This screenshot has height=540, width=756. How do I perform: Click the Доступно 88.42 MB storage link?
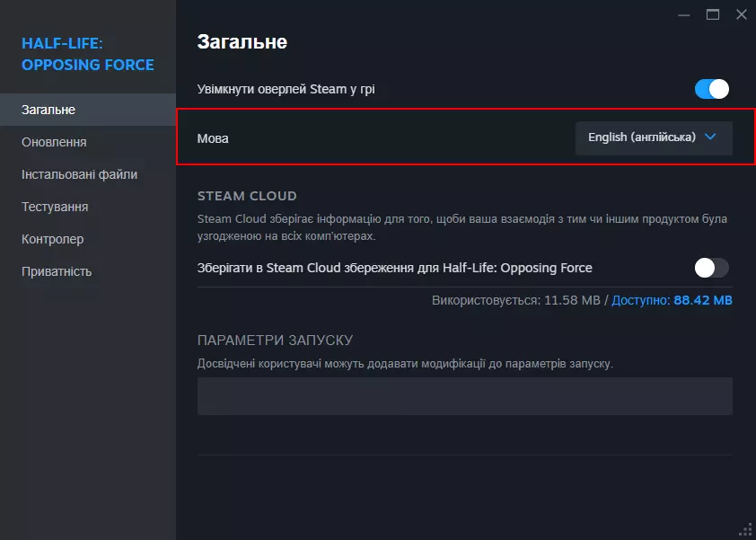click(672, 299)
